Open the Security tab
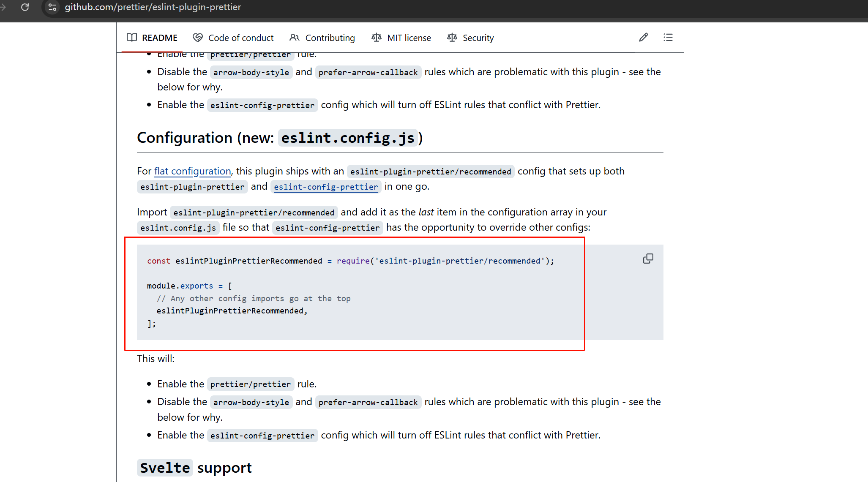 tap(478, 38)
